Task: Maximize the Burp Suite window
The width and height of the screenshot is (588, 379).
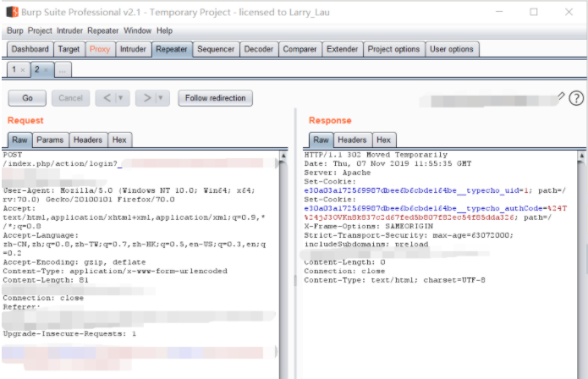Action: click(534, 12)
